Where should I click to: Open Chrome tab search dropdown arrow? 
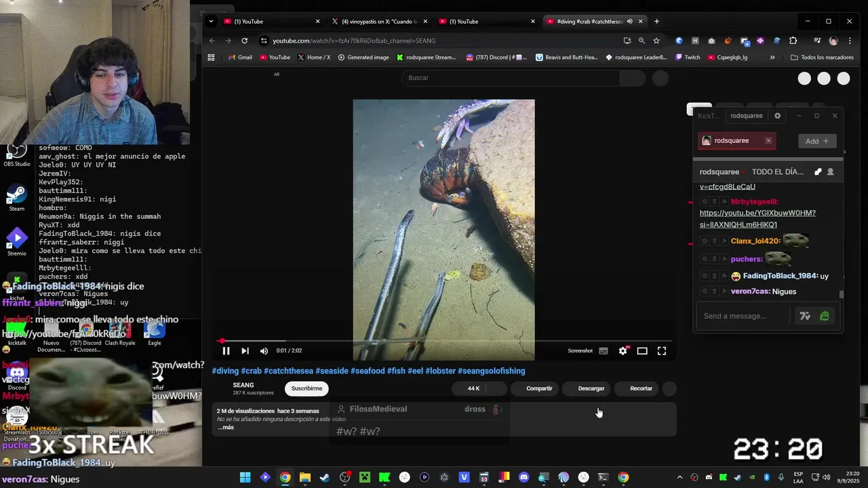211,21
